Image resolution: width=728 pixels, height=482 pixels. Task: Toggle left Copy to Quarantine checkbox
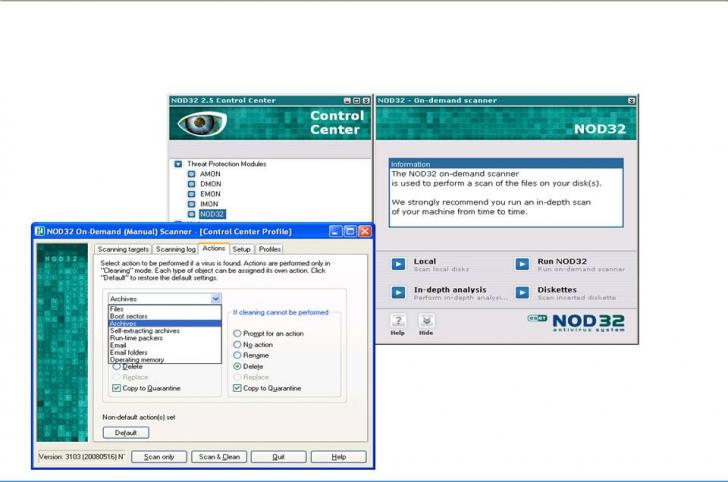117,388
